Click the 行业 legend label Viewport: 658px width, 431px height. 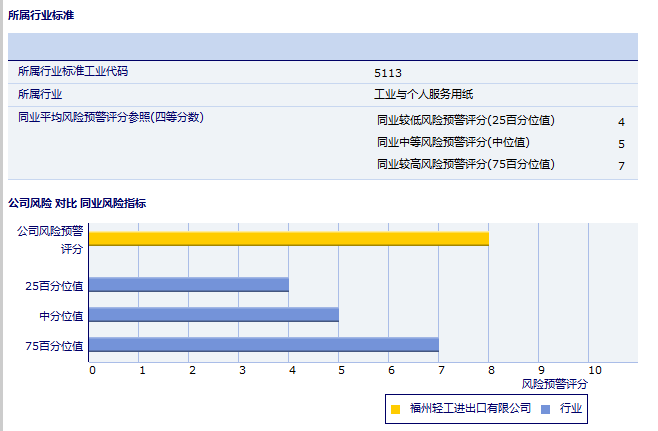point(571,409)
